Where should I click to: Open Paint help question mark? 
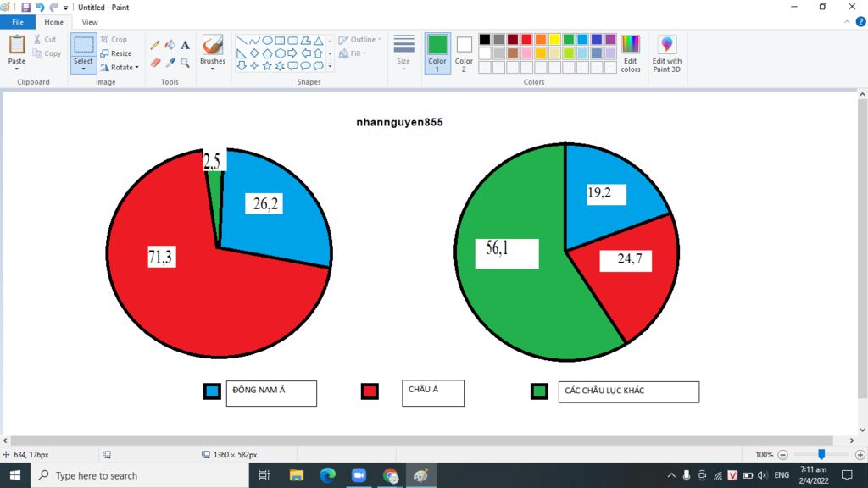861,21
